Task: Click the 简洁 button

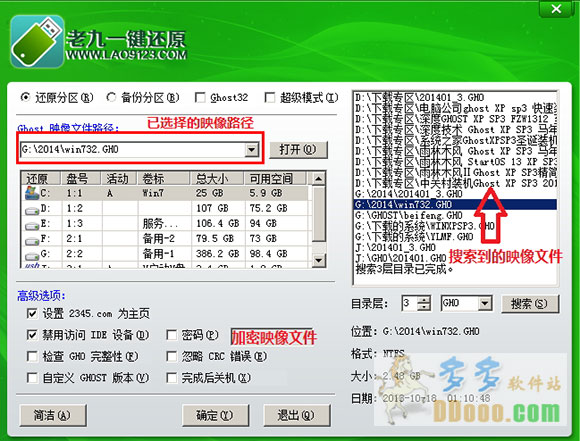Action: point(53,415)
